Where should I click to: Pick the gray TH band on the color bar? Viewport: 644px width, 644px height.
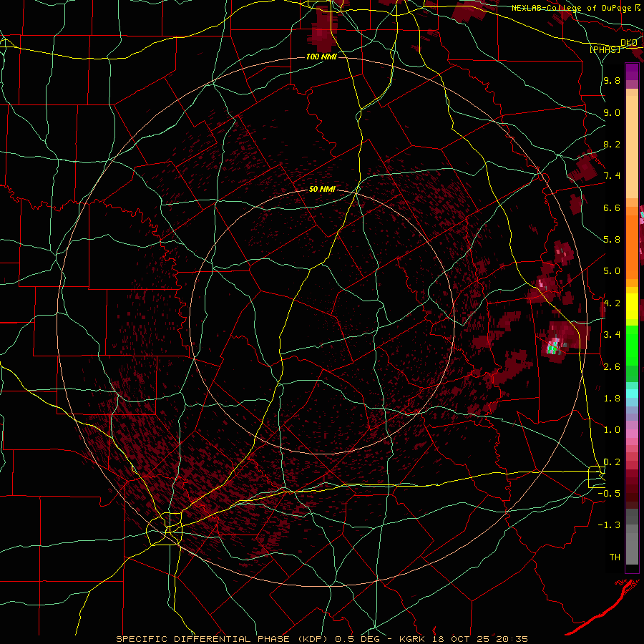[632, 548]
